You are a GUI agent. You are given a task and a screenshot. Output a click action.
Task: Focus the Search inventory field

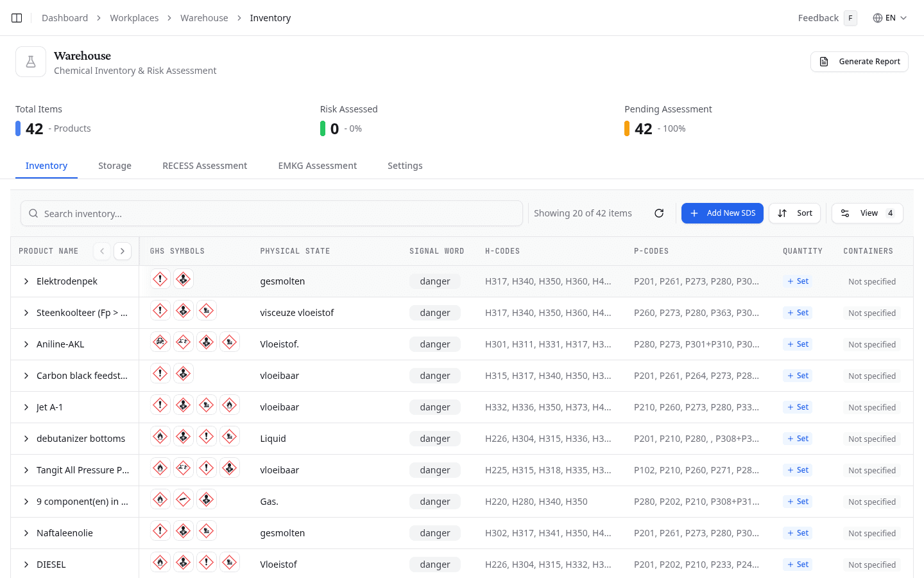click(272, 214)
